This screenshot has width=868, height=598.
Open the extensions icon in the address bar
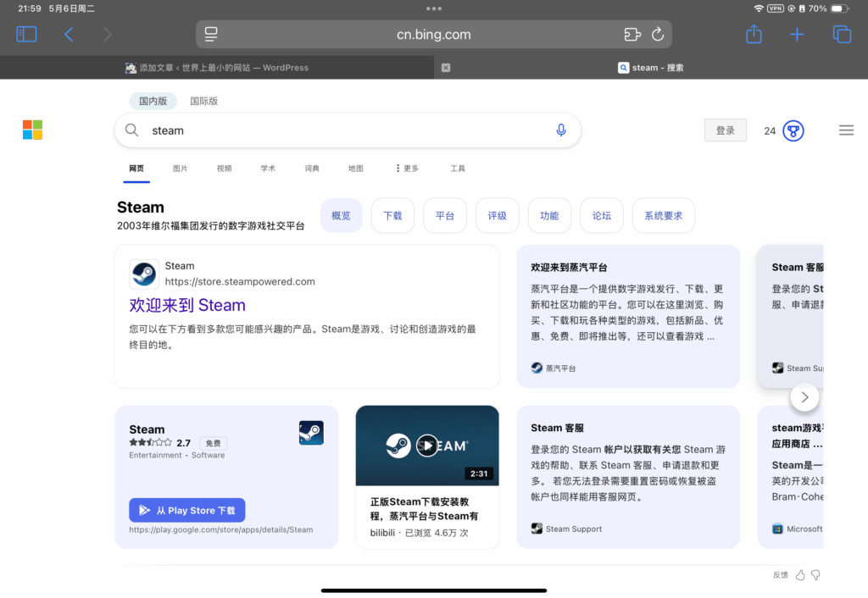[632, 34]
